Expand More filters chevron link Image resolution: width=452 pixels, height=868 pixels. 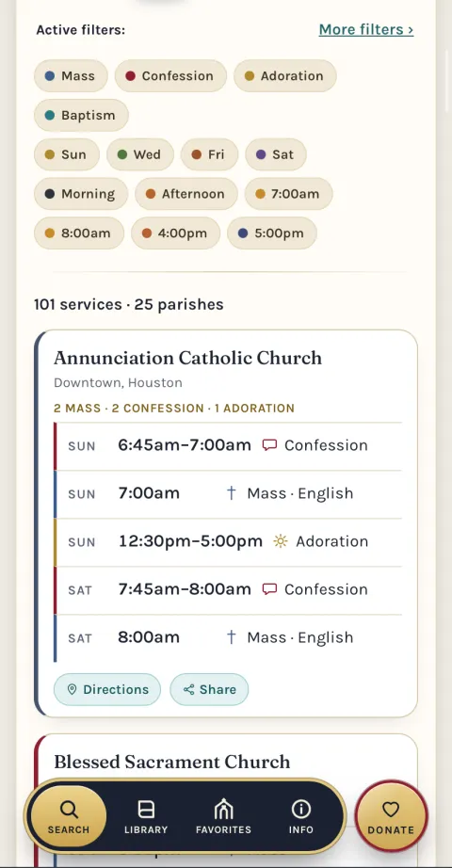point(366,29)
